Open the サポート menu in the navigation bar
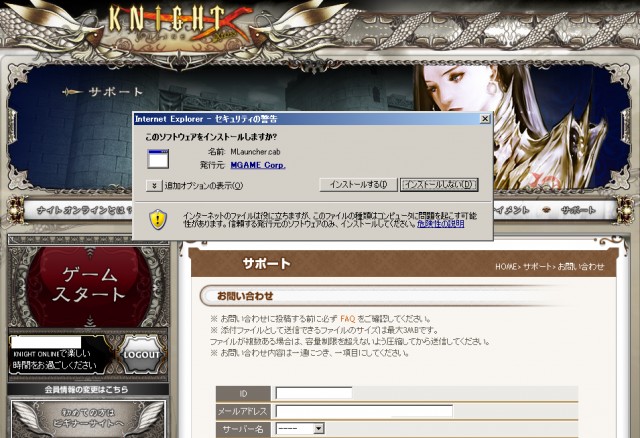This screenshot has height=438, width=640. coord(578,210)
